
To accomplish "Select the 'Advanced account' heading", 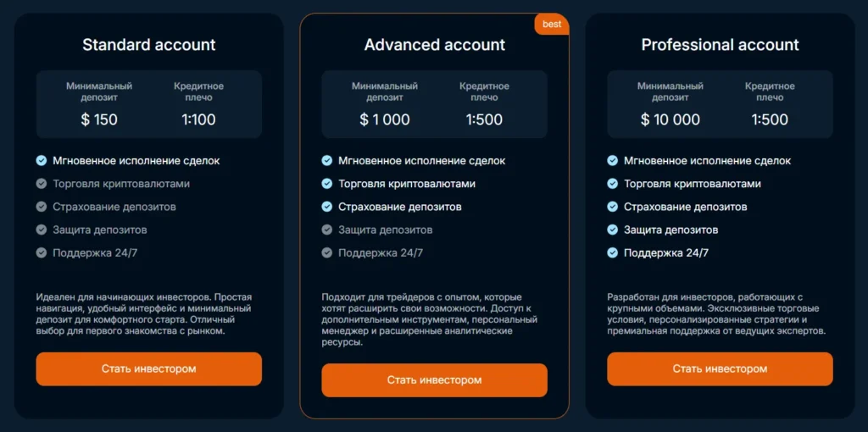I will 434,45.
